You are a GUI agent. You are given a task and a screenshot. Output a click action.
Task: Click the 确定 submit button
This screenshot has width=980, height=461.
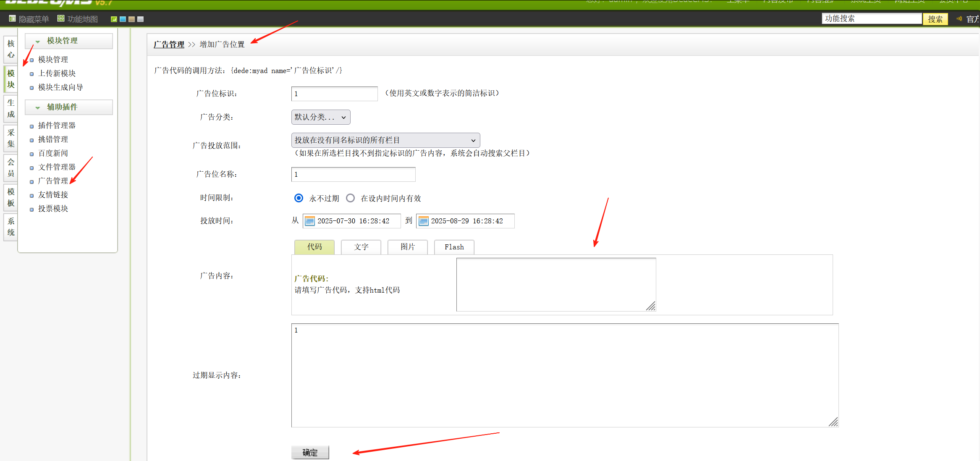point(310,452)
